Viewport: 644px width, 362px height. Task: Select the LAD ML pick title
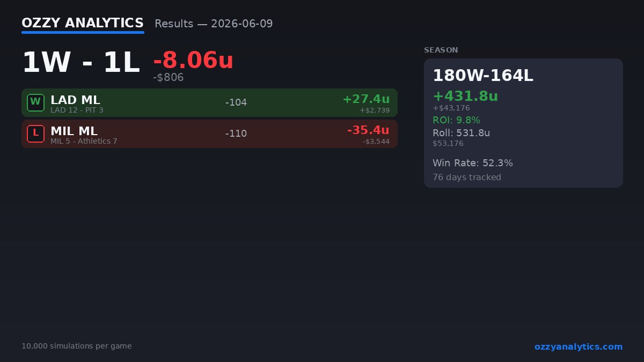pos(75,100)
